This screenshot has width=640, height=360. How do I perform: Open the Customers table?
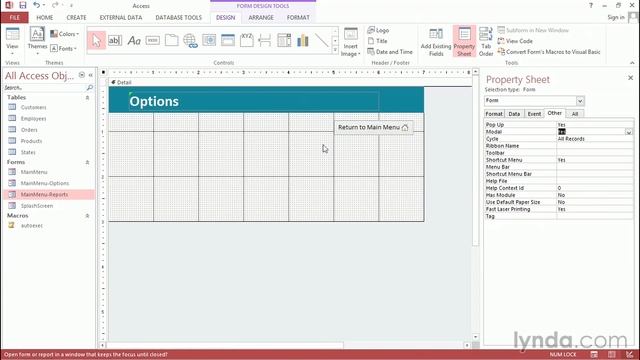(33, 107)
